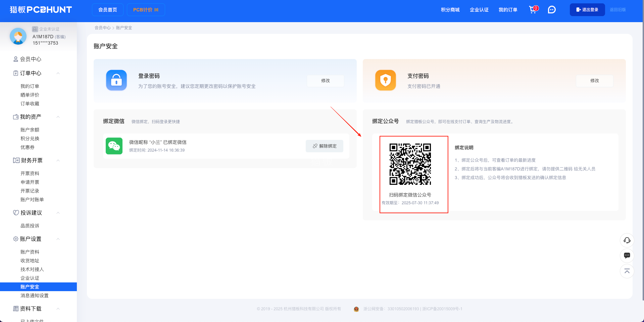Collapse the 账户设置 sidebar section
The height and width of the screenshot is (322, 644).
coord(58,239)
